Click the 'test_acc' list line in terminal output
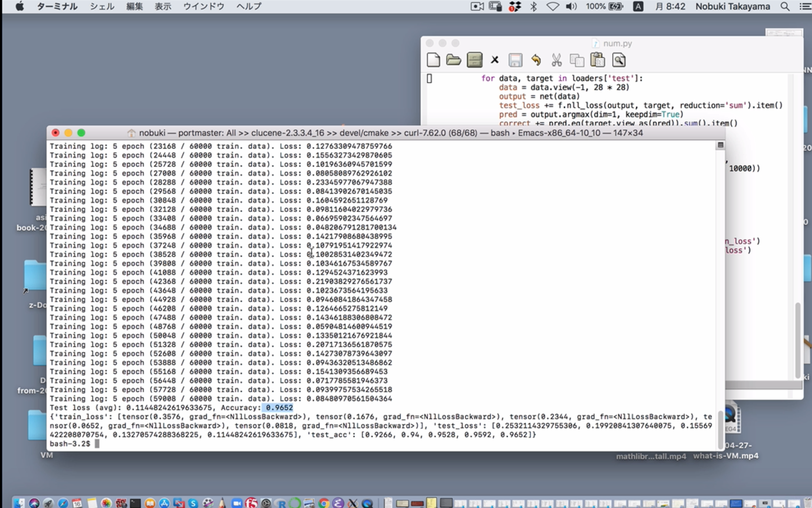Image resolution: width=812 pixels, height=508 pixels. click(x=422, y=435)
